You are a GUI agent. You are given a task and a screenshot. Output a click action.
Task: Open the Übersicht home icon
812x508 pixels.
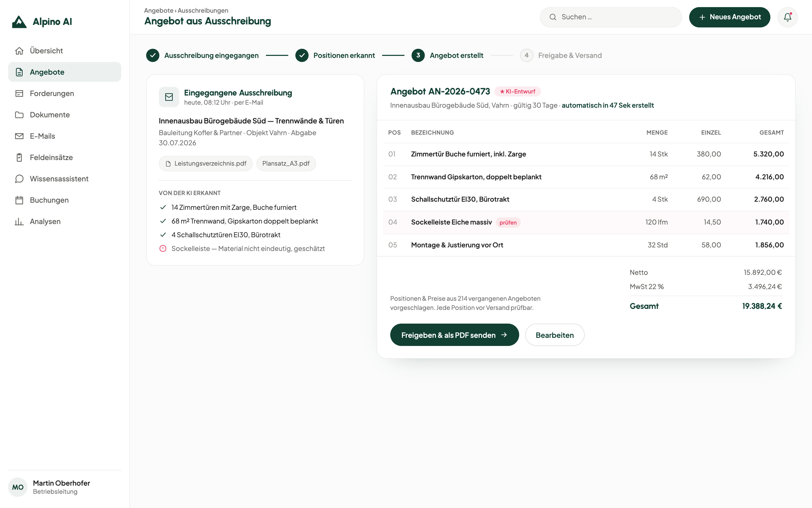tap(19, 51)
